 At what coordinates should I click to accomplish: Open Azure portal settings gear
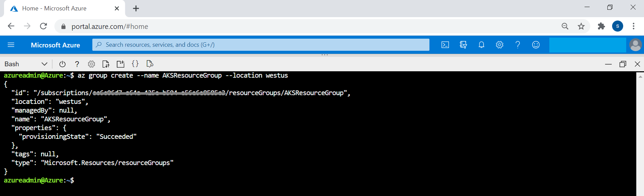[x=499, y=45]
